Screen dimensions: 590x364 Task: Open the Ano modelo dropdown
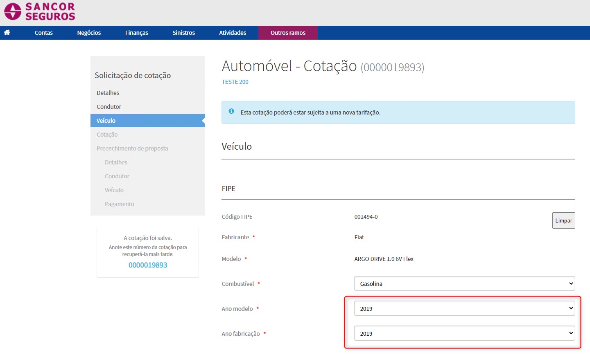point(464,308)
